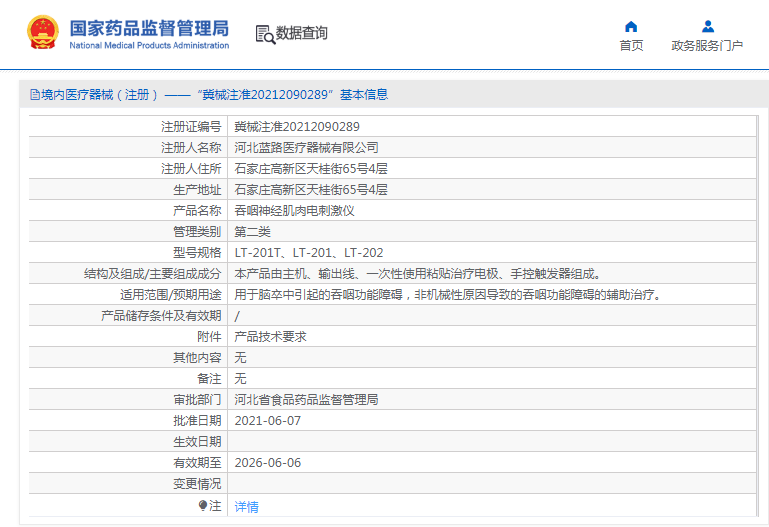
Task: Open 政务服务门户 portal link
Action: [707, 46]
